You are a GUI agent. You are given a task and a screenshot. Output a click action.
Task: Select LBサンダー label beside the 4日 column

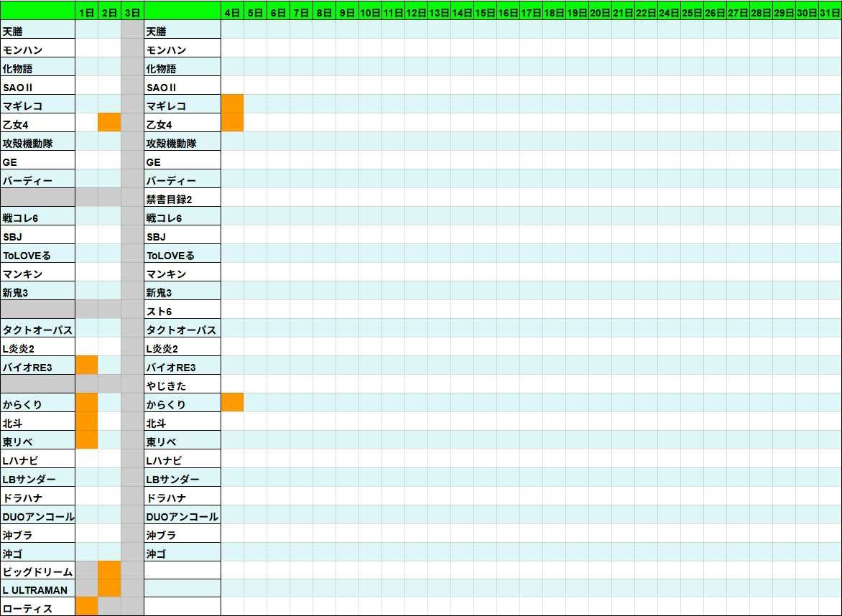(182, 477)
